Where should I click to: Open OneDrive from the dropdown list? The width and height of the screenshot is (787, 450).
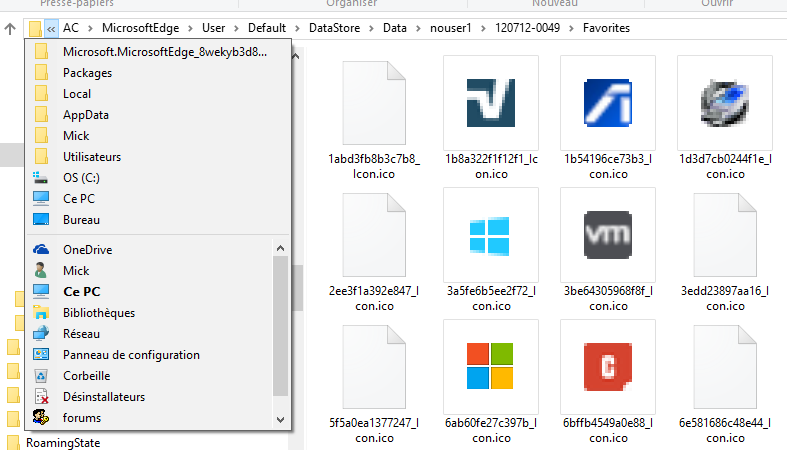[x=150, y=250]
